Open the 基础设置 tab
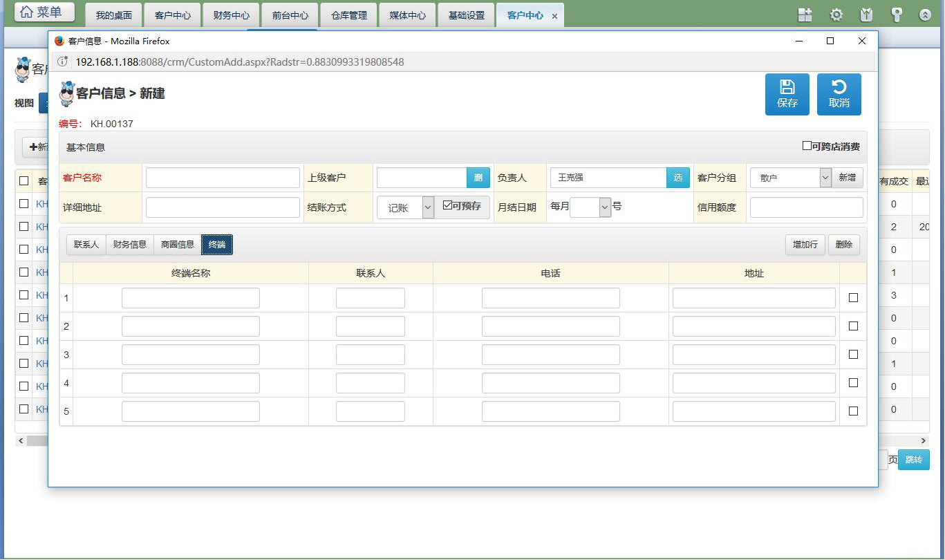945x560 pixels. coord(467,15)
